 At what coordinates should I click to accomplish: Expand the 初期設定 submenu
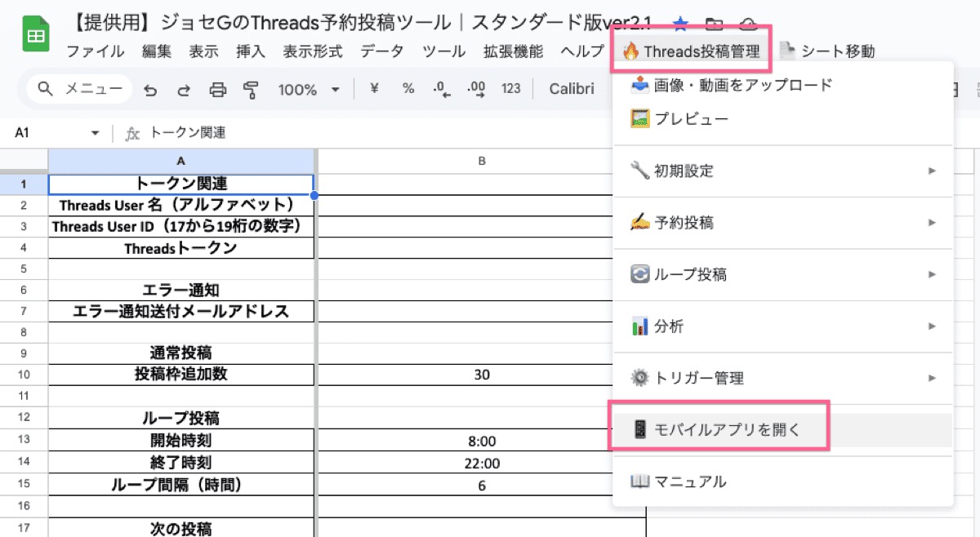coord(783,171)
